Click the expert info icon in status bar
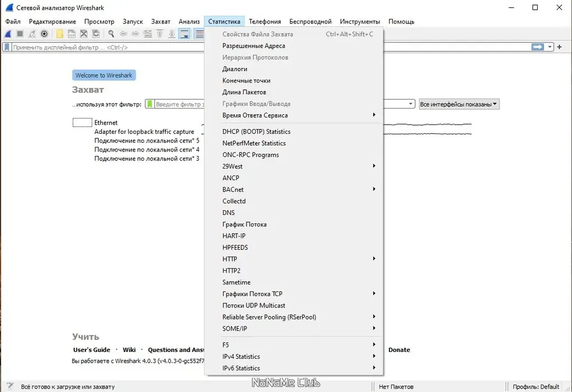 click(10, 386)
